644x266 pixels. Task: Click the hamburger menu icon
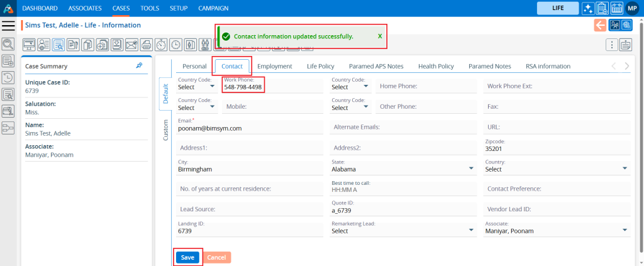(8, 25)
